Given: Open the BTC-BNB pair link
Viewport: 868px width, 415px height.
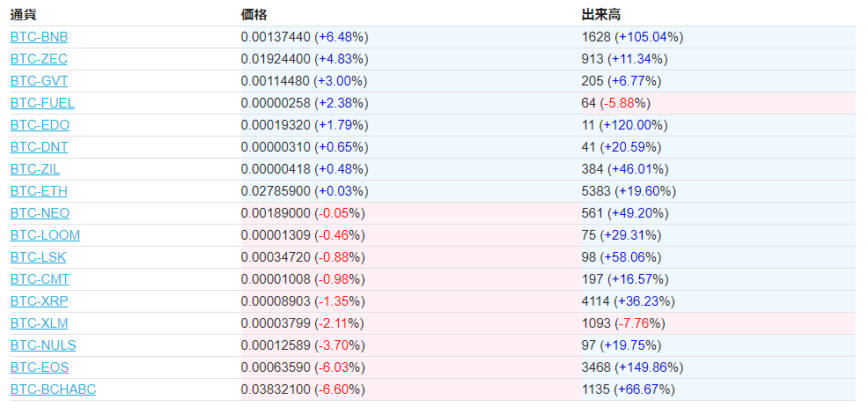Looking at the screenshot, I should pos(39,37).
